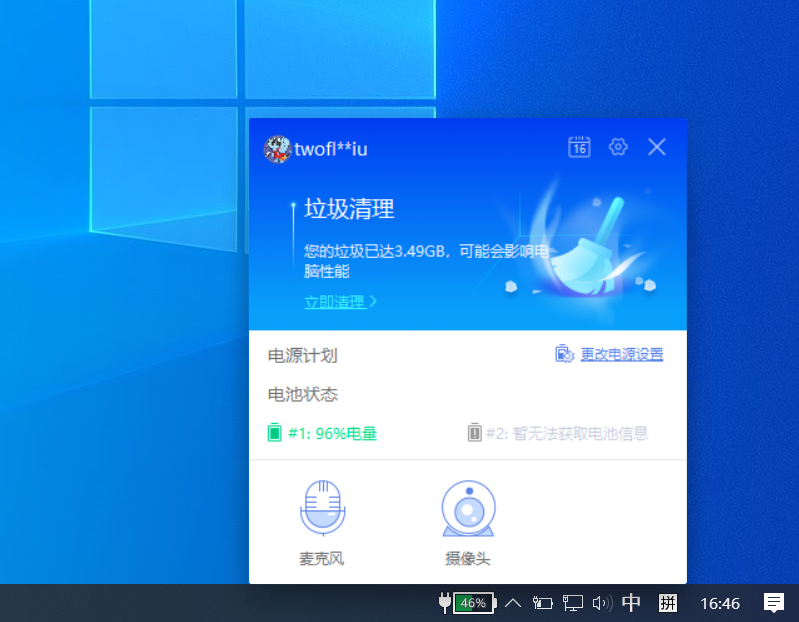This screenshot has height=622, width=799.
Task: Click the user avatar picture
Action: (277, 149)
